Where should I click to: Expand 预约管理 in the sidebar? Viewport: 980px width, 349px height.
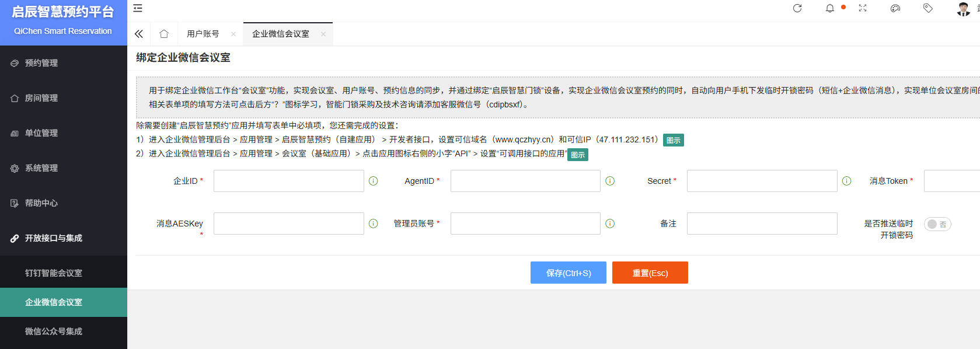[x=64, y=63]
